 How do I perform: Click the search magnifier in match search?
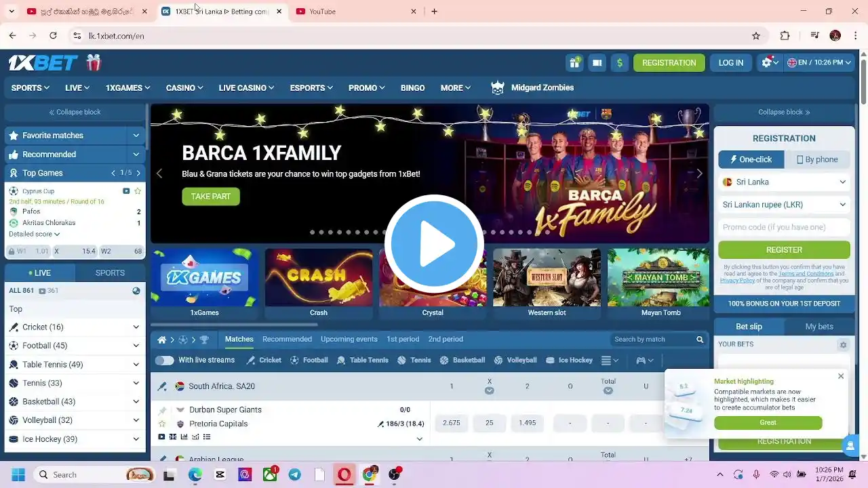[700, 340]
